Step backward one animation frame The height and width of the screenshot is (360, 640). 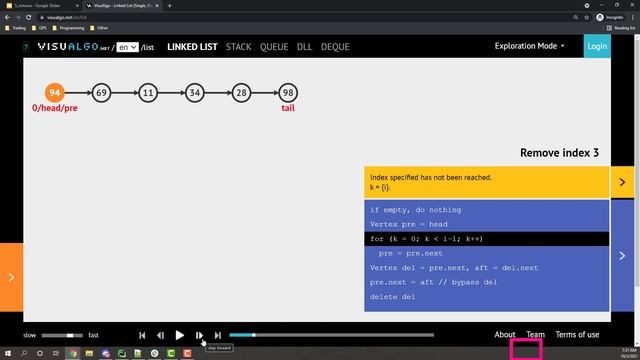(x=160, y=335)
